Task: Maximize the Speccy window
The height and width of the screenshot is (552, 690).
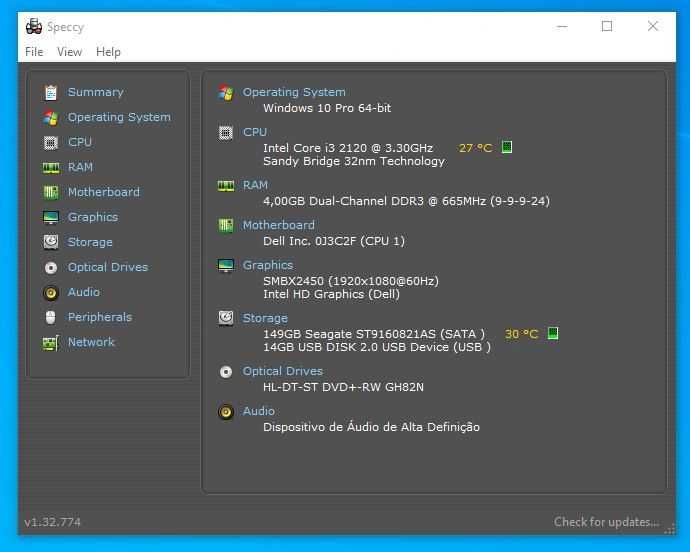Action: pyautogui.click(x=607, y=26)
